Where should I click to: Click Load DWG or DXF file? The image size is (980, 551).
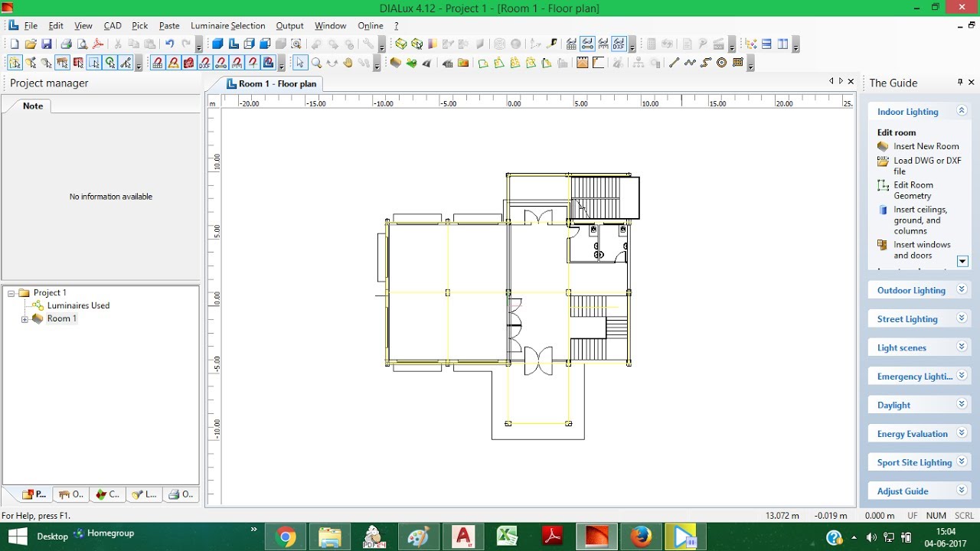tap(927, 166)
